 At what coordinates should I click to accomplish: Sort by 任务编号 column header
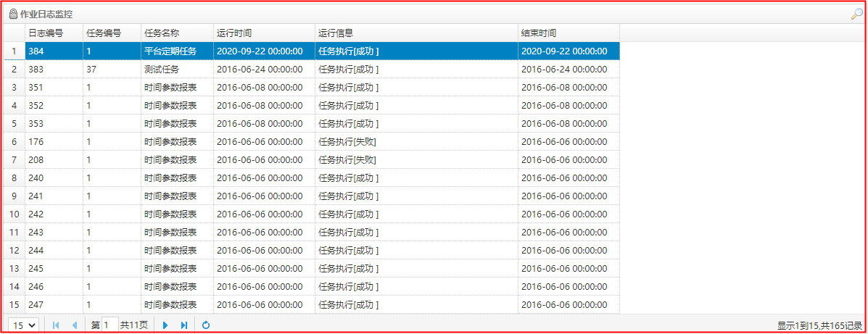pyautogui.click(x=103, y=33)
